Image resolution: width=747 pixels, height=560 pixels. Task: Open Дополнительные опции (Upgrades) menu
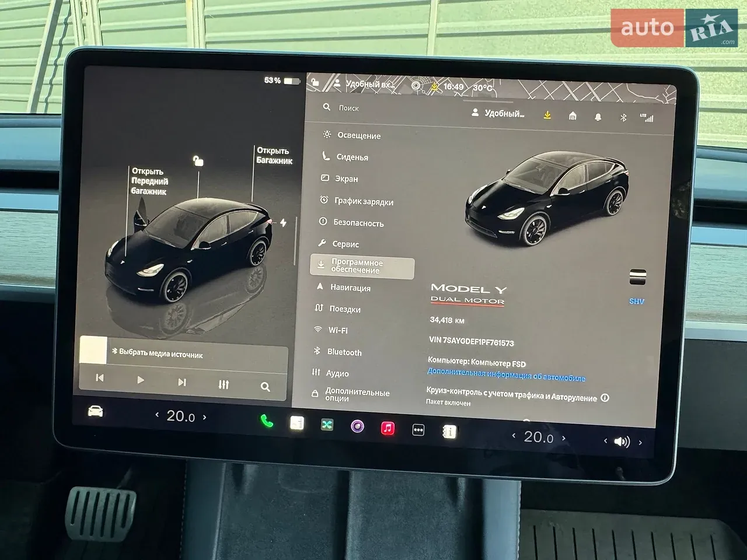click(x=351, y=395)
